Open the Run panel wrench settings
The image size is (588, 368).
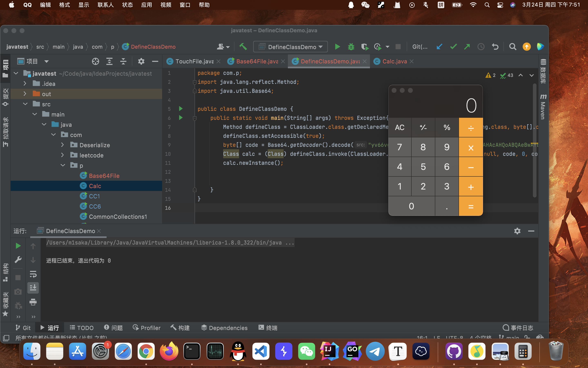[x=18, y=260]
